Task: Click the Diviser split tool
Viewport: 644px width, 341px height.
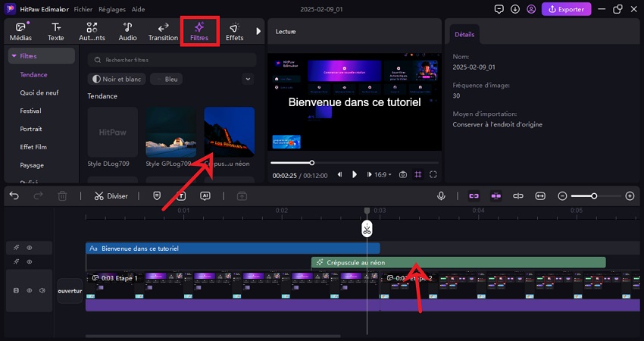Action: coord(111,196)
